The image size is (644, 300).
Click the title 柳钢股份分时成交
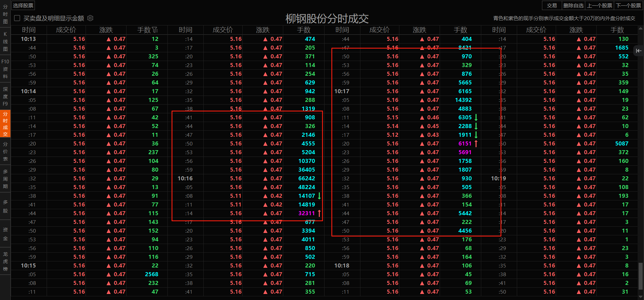point(327,18)
